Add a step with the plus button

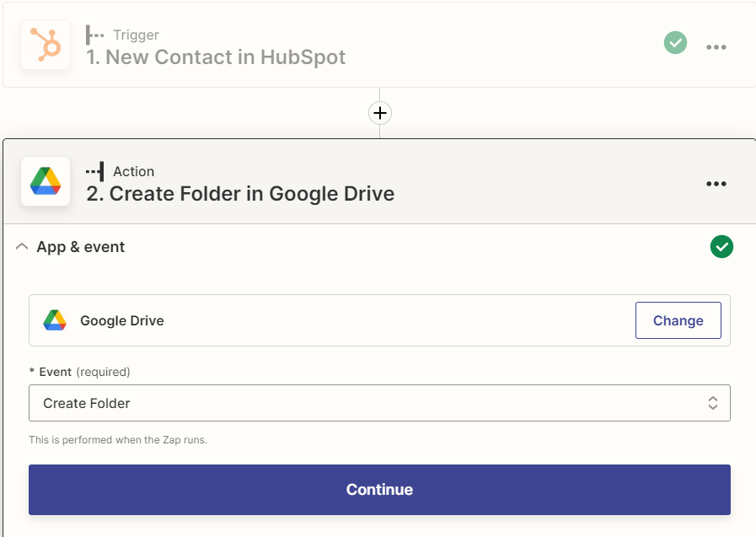tap(380, 113)
